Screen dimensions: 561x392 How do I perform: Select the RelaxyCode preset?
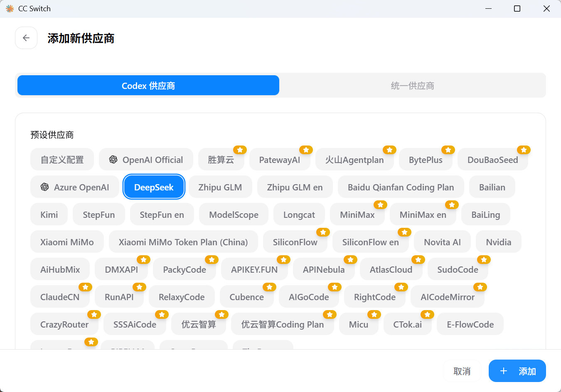[182, 297]
